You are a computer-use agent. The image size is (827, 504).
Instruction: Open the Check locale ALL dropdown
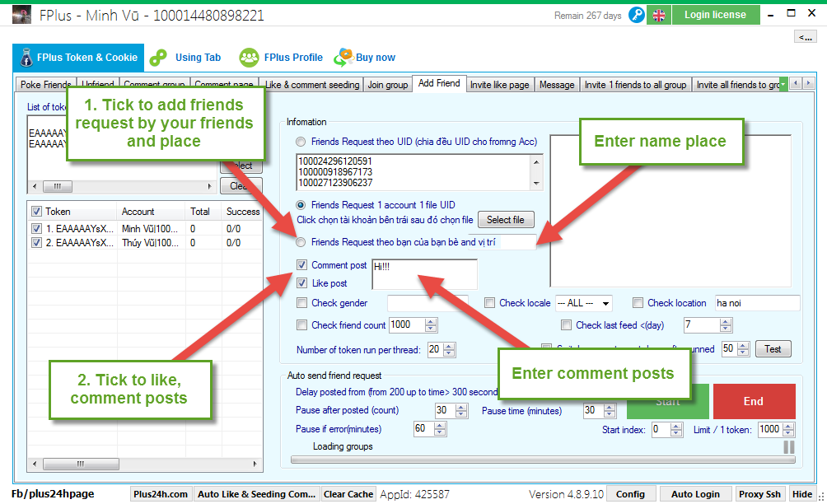pyautogui.click(x=583, y=303)
